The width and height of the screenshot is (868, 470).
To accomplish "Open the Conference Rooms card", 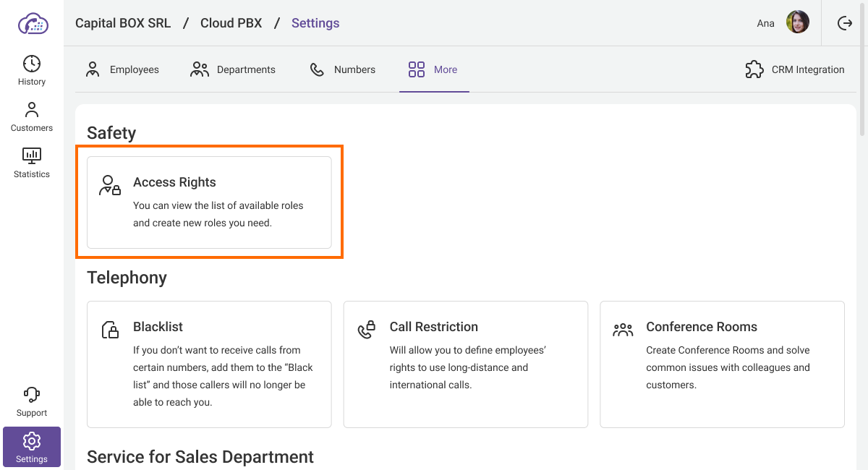I will click(x=722, y=364).
